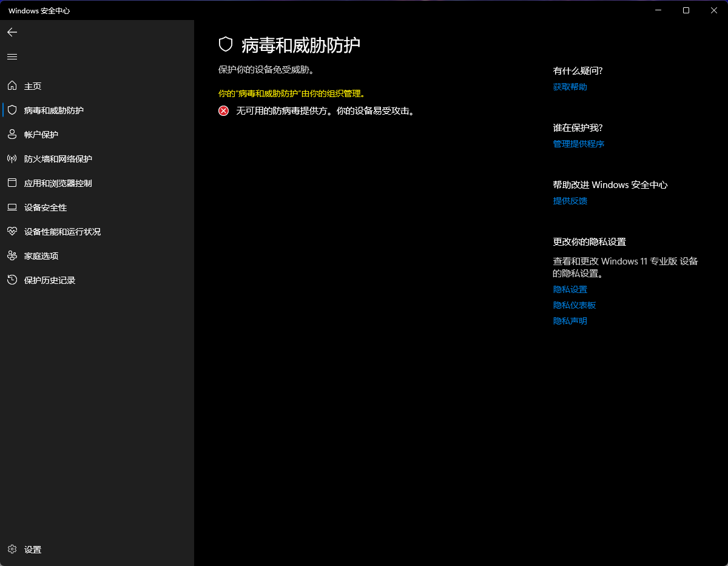The height and width of the screenshot is (566, 728).
Task: Open the family icon for 家庭选项
Action: [12, 256]
